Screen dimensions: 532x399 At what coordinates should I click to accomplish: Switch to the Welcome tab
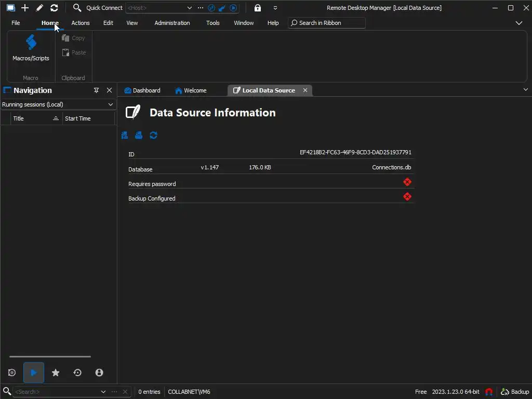[191, 90]
